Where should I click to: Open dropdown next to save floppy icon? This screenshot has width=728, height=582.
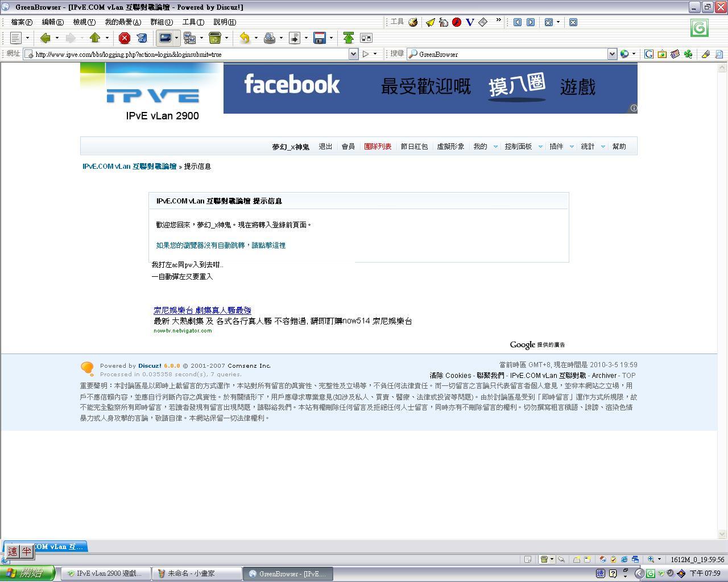click(x=331, y=38)
